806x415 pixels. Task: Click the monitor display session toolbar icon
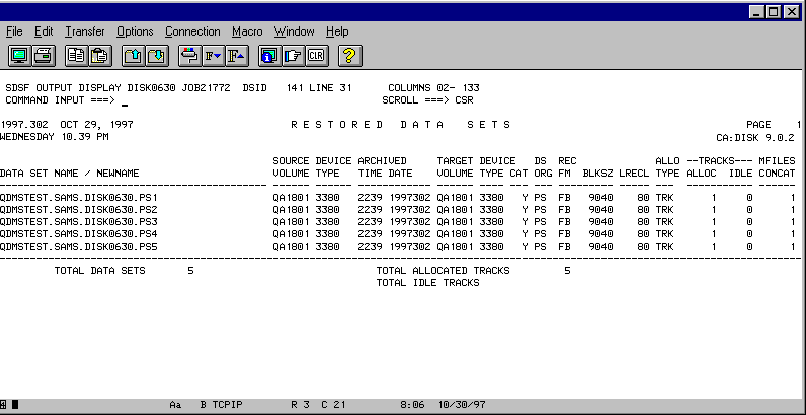coord(19,56)
